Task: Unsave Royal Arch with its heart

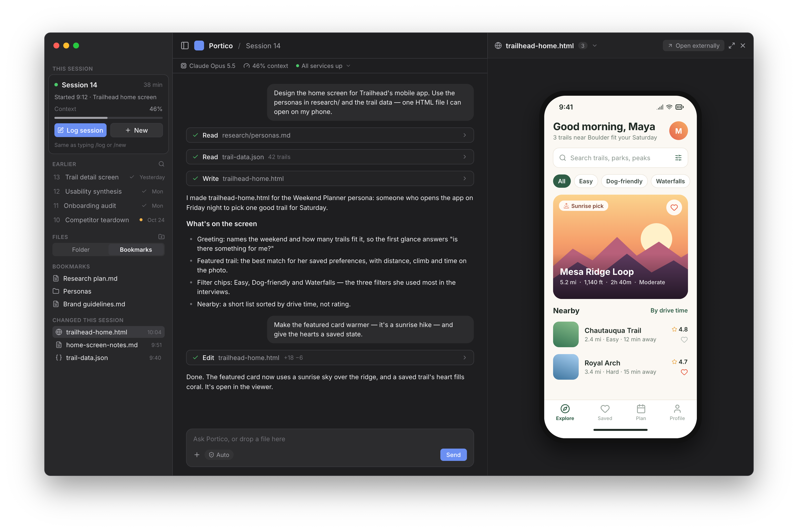Action: [x=684, y=372]
